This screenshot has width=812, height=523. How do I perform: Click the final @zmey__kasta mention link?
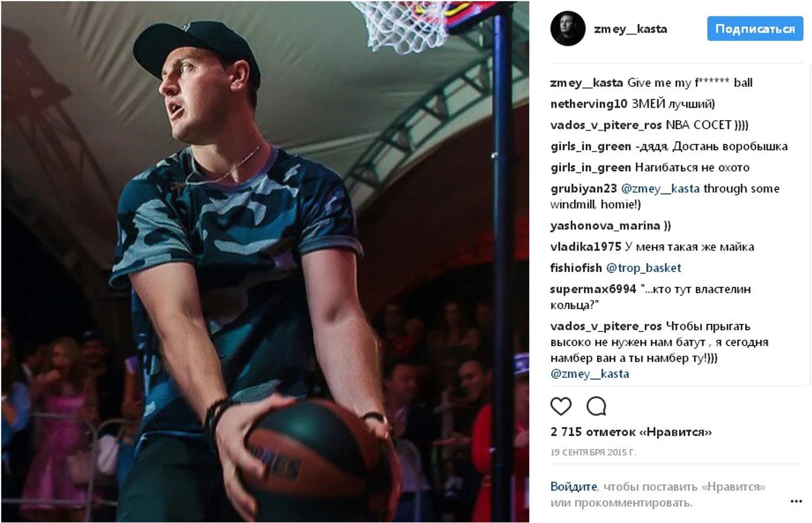[x=590, y=374]
